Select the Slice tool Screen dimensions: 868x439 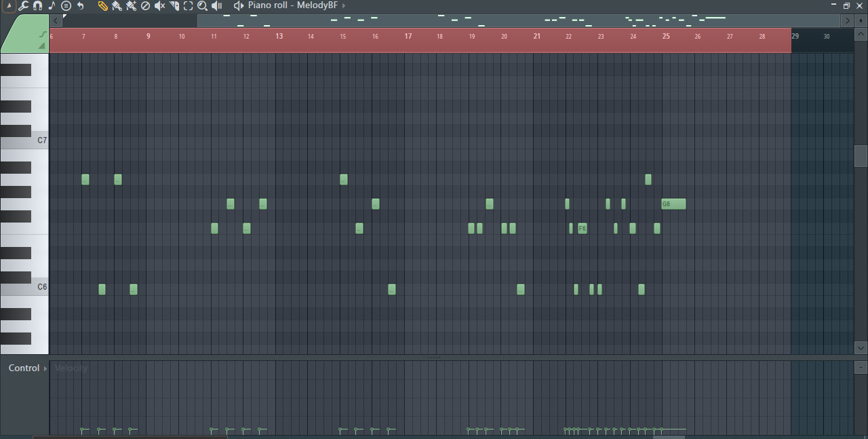click(173, 5)
